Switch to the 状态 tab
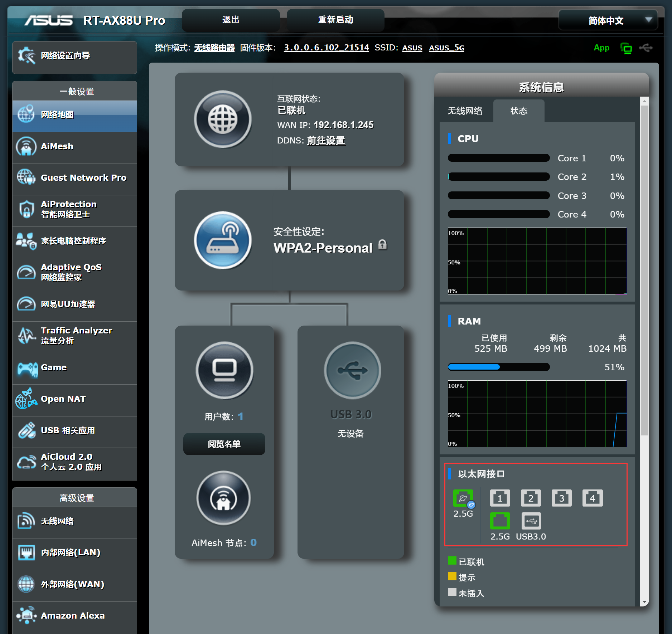This screenshot has height=634, width=672. coord(519,111)
